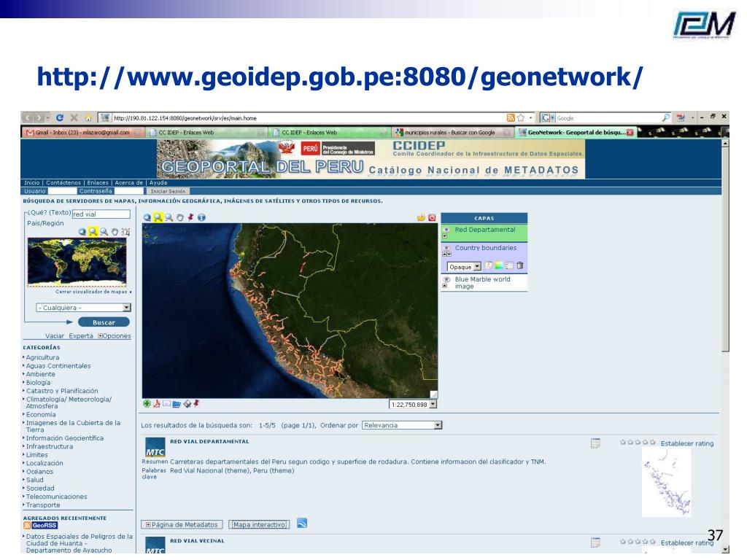Click the ¿Qué? text field containing red vial
Image resolution: width=747 pixels, height=560 pixels.
tap(101, 214)
